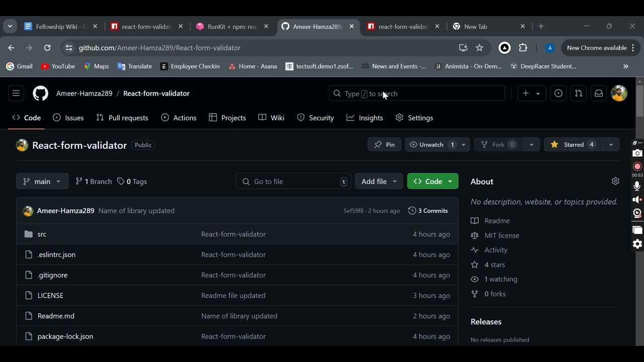Reload the page in Chrome
This screenshot has height=362, width=644.
[x=47, y=48]
